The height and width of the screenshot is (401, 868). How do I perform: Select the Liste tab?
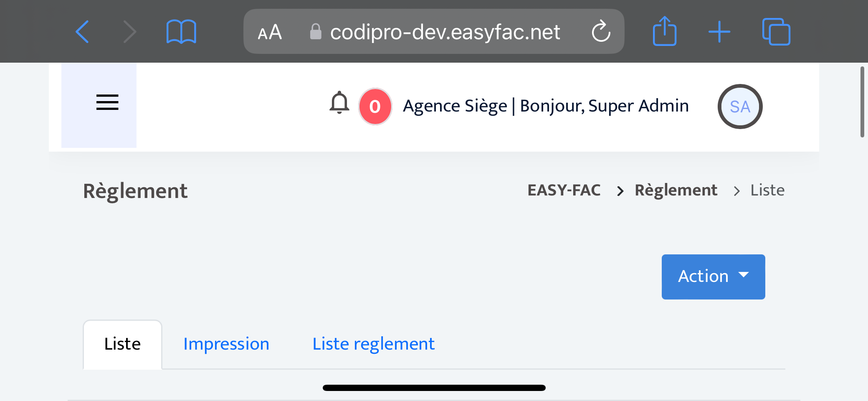click(x=122, y=344)
